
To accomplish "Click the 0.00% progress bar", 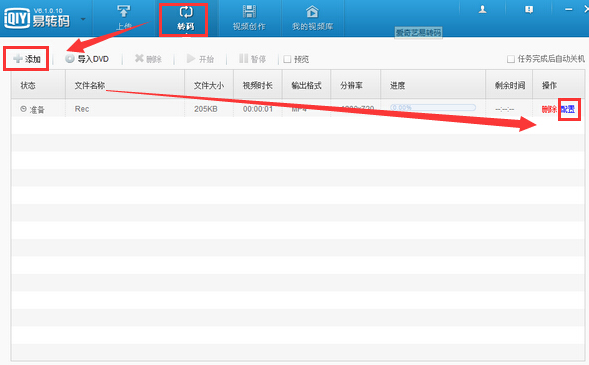I will point(433,108).
